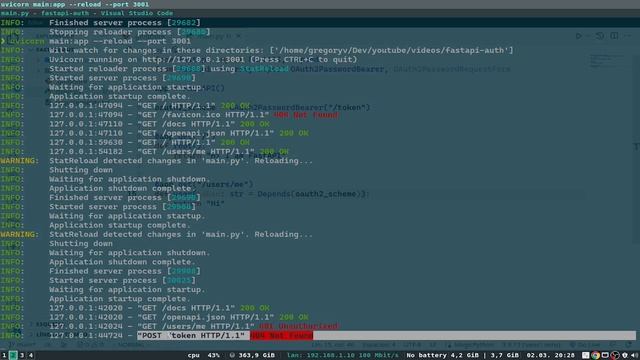
Task: Switch to workspace 3
Action: tap(22, 356)
